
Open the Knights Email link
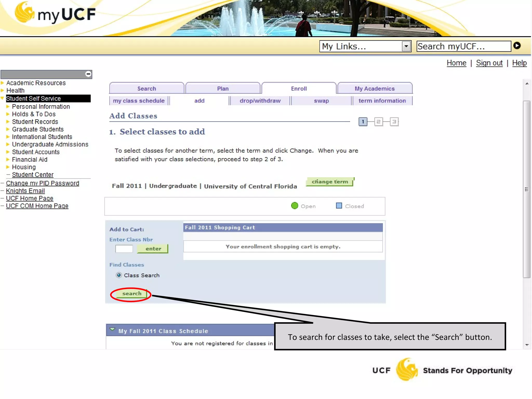coord(25,191)
